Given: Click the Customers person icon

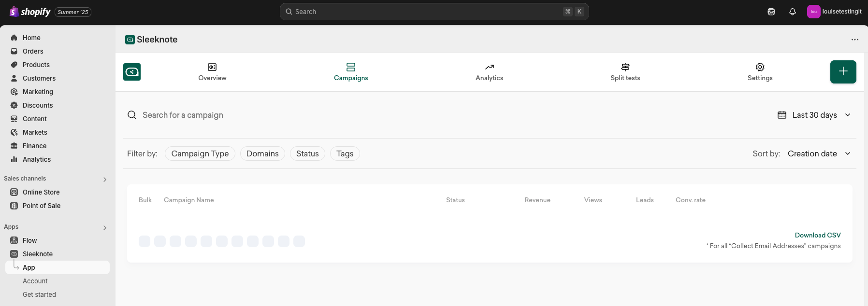Looking at the screenshot, I should [14, 78].
